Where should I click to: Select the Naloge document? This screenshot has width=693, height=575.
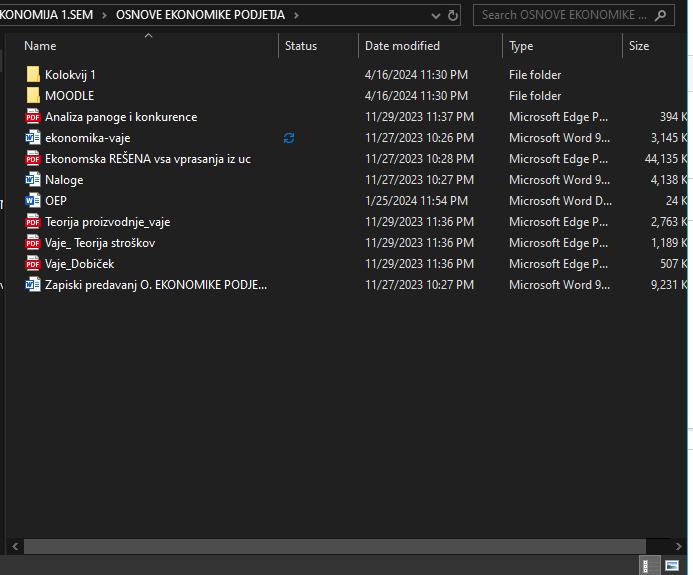coord(64,180)
